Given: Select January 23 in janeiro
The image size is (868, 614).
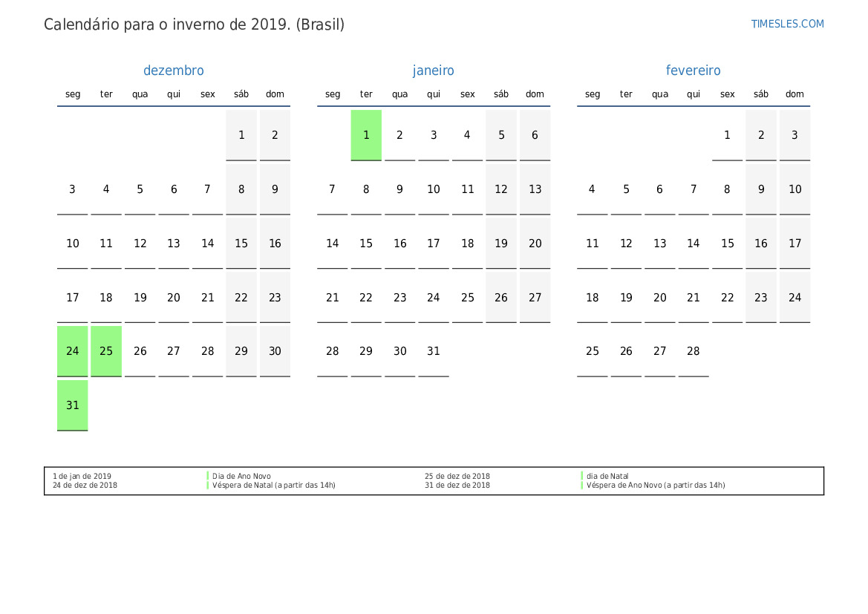Looking at the screenshot, I should [x=399, y=298].
